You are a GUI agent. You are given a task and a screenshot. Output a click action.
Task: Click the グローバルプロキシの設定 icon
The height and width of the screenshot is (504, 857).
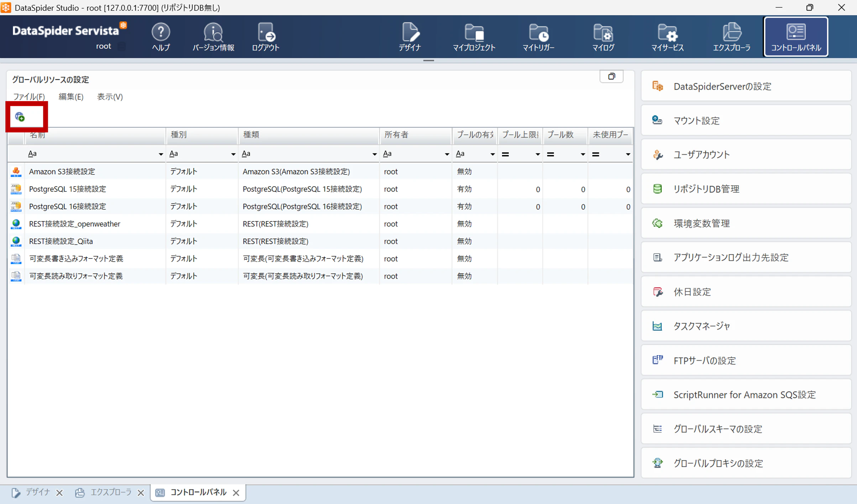[657, 463]
